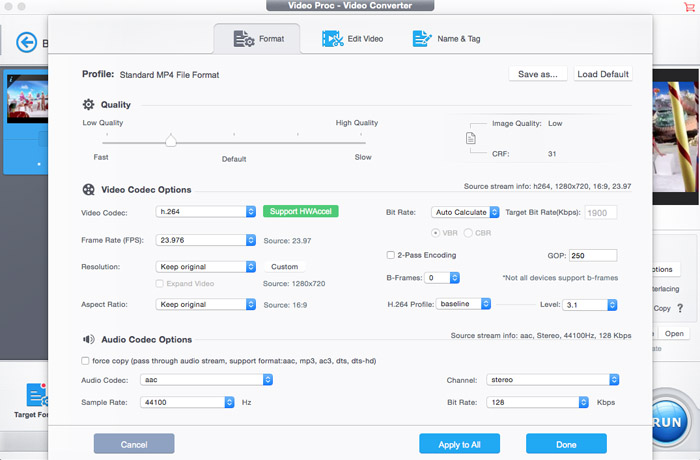The height and width of the screenshot is (460, 700).
Task: Click the Target Bit Rate input field
Action: [x=601, y=213]
